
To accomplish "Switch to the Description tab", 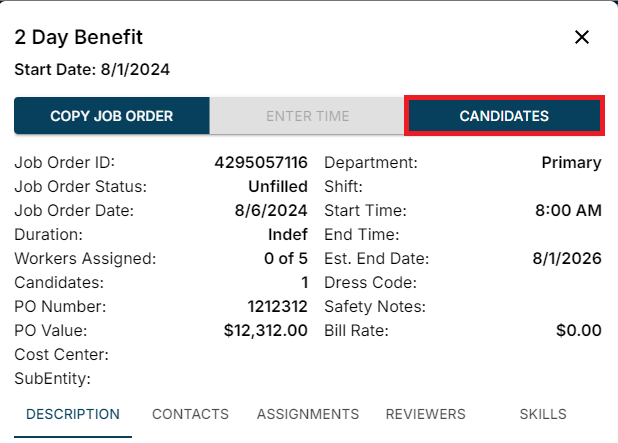I will 73,414.
